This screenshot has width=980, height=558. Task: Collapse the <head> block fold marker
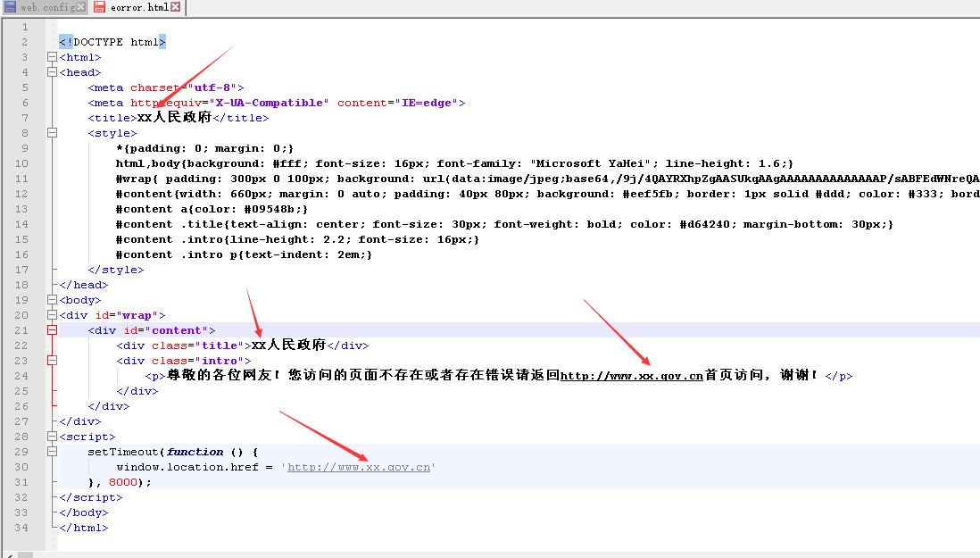click(52, 72)
